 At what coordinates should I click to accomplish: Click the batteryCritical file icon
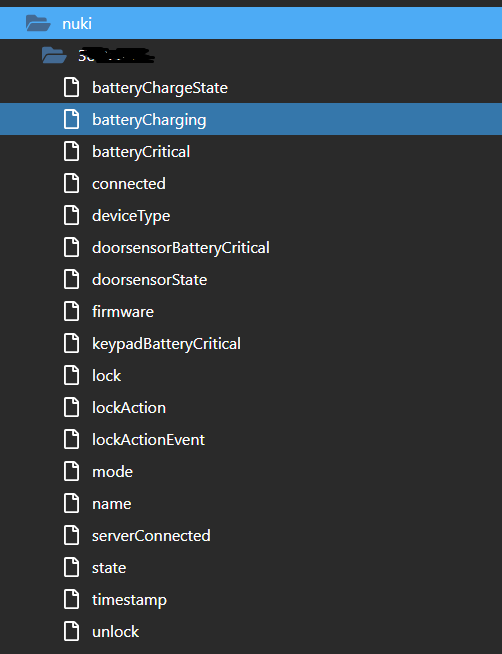pyautogui.click(x=71, y=151)
